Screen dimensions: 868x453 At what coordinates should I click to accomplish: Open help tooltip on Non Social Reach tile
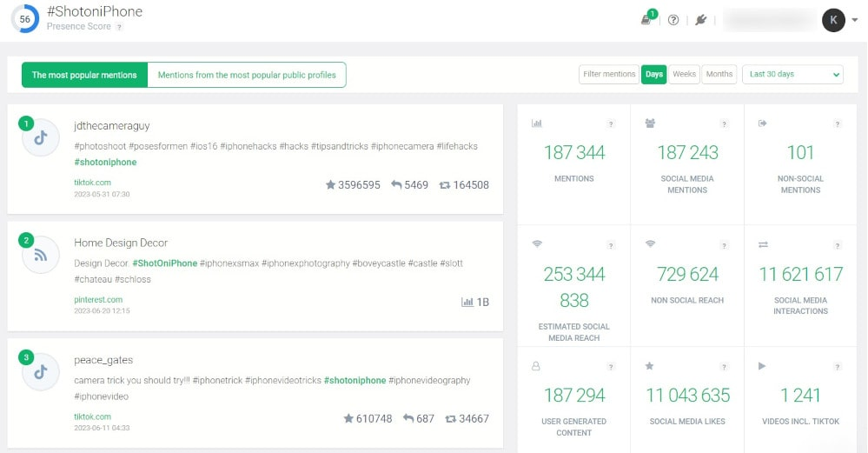[x=724, y=245]
